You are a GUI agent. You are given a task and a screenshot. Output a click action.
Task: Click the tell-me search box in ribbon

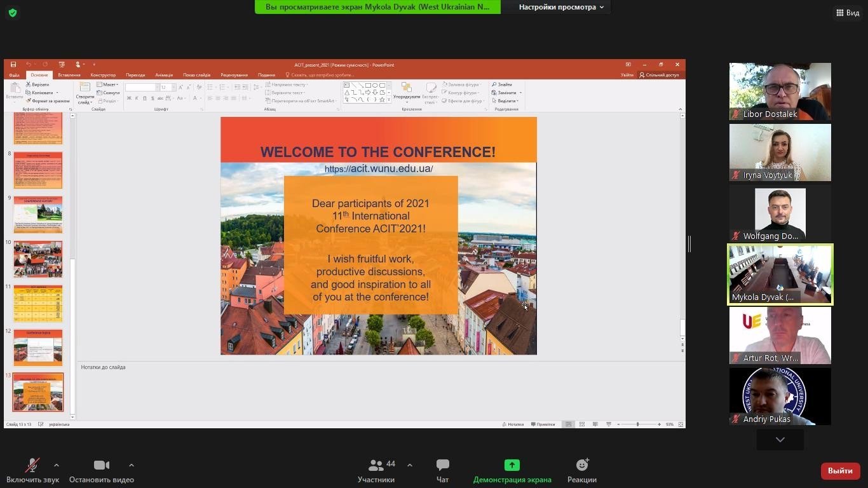click(319, 75)
